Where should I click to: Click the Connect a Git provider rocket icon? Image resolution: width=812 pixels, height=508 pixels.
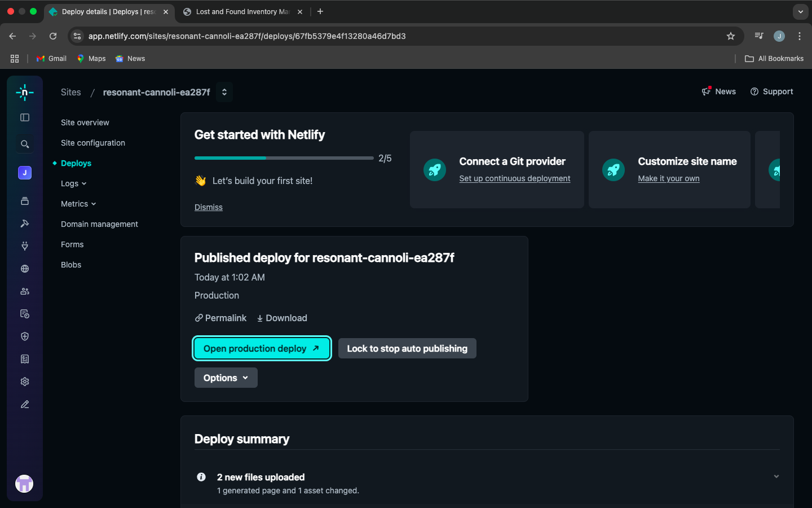(x=435, y=170)
